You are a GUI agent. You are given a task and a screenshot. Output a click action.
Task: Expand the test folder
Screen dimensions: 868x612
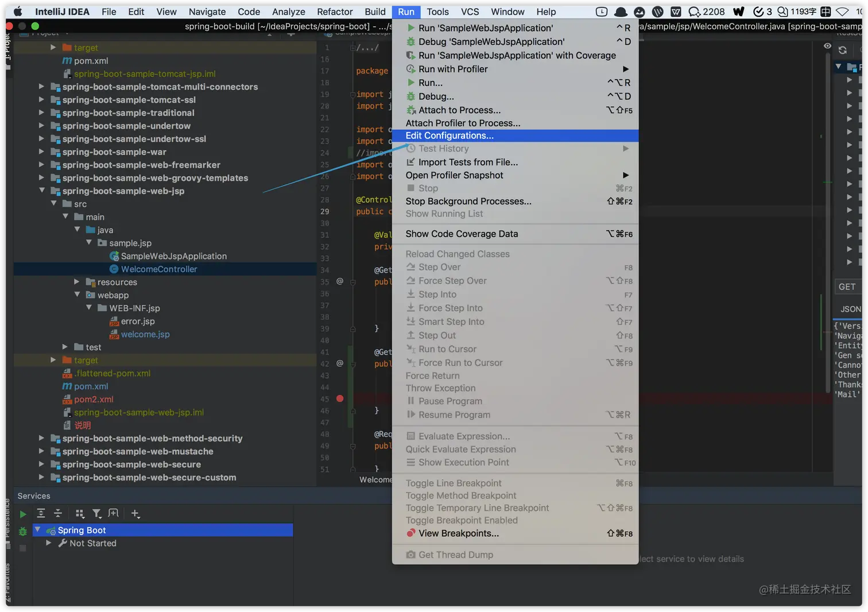[x=65, y=347]
